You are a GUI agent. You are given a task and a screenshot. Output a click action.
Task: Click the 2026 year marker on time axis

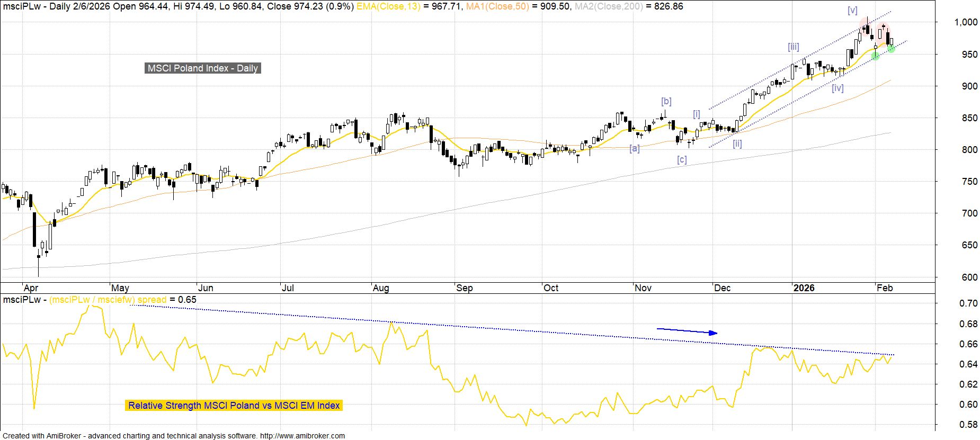pos(804,288)
